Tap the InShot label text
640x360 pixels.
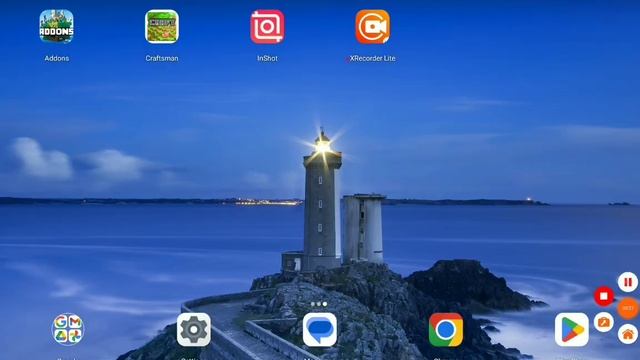267,58
